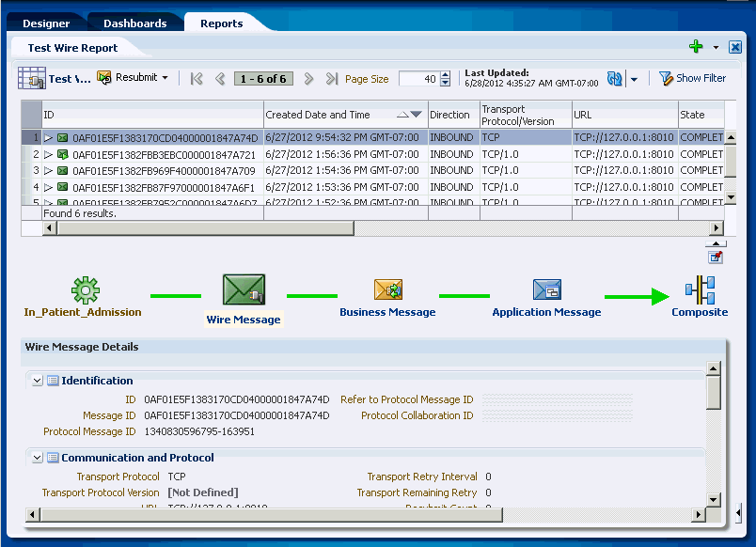The image size is (756, 547).
Task: Collapse the table pane with up arrow
Action: 716,243
